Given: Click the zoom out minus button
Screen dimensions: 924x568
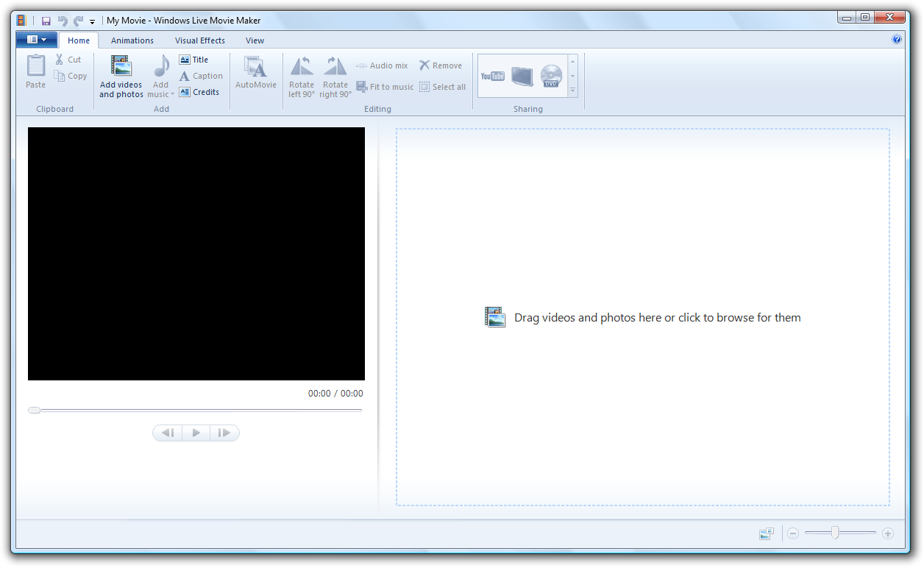Looking at the screenshot, I should click(x=793, y=533).
